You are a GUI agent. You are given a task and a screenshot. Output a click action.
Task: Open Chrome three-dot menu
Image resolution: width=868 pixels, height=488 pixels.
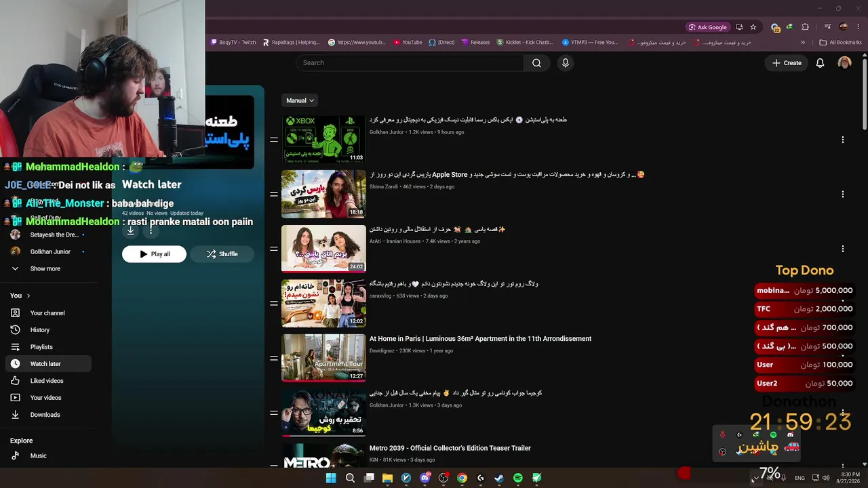click(x=858, y=27)
